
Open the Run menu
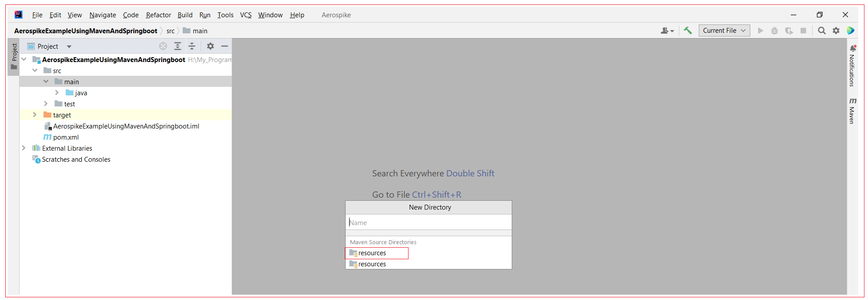(205, 15)
